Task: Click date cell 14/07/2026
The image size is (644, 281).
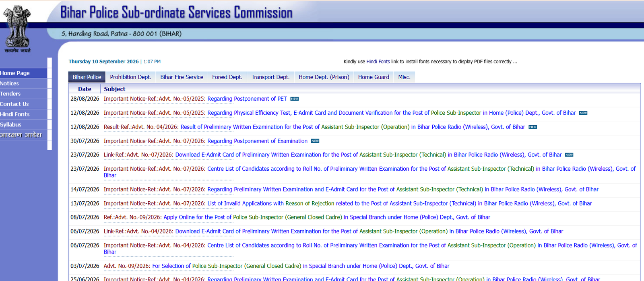Action: pyautogui.click(x=85, y=190)
